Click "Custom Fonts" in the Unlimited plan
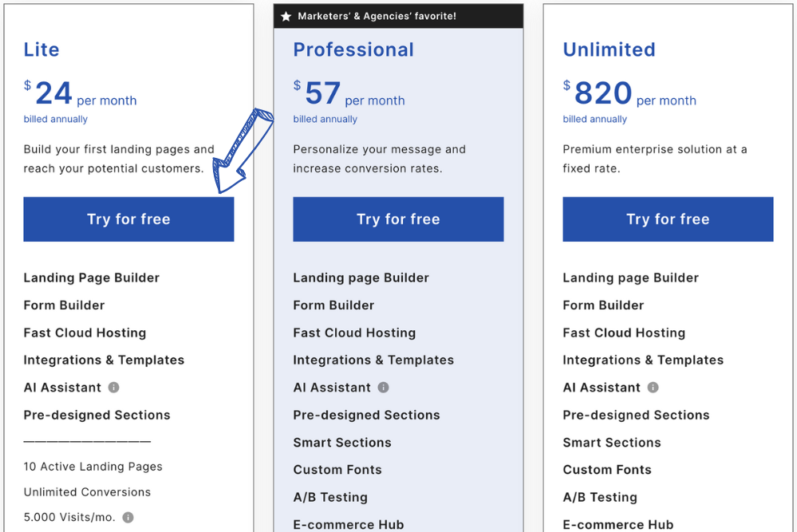797x532 pixels. (607, 470)
